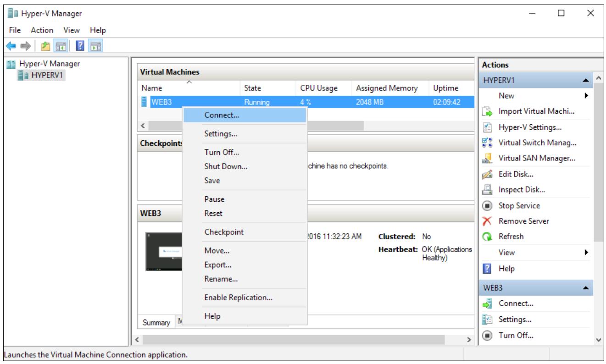The image size is (606, 364).
Task: Click the Virtual SAN Manager icon
Action: (487, 159)
